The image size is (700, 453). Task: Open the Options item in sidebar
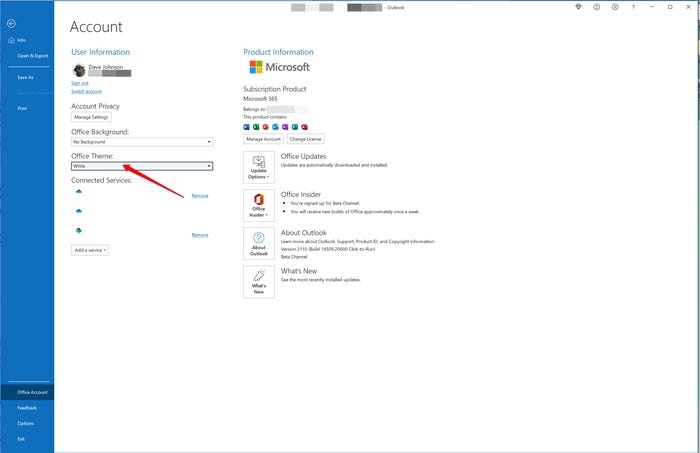[25, 423]
